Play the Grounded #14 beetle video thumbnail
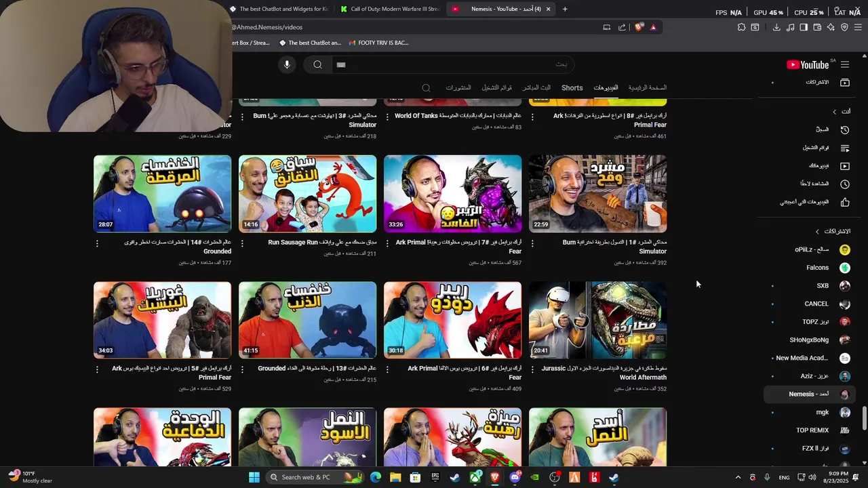Screen dimensions: 868x488 click(x=162, y=194)
